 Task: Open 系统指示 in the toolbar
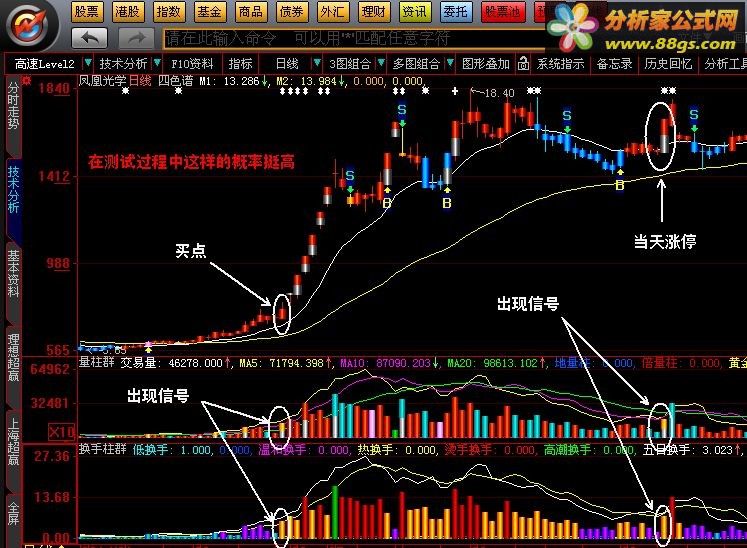tap(560, 64)
